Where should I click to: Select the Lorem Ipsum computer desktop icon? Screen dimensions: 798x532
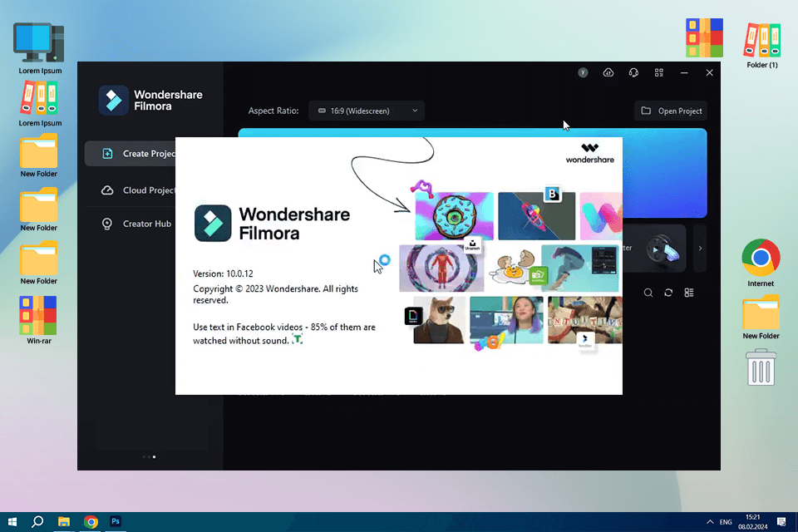click(x=40, y=49)
